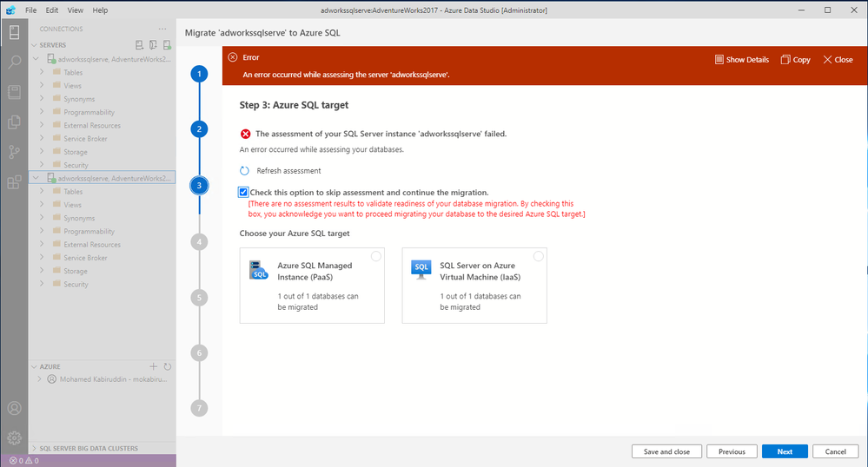Open the Help menu
This screenshot has width=868, height=467.
pyautogui.click(x=100, y=10)
